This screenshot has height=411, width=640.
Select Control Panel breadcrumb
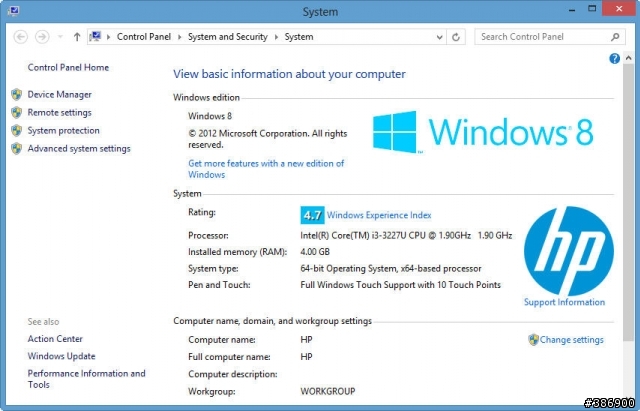click(144, 37)
